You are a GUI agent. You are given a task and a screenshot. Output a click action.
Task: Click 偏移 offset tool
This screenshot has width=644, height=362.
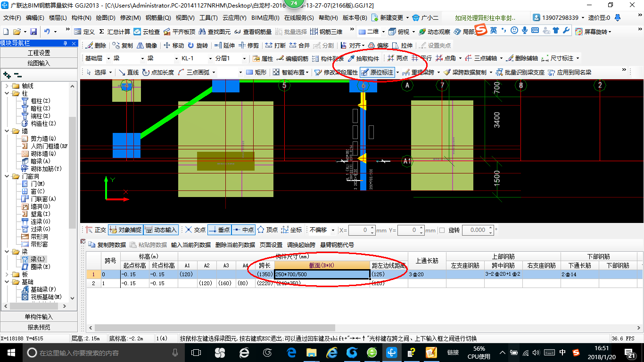pos(378,46)
